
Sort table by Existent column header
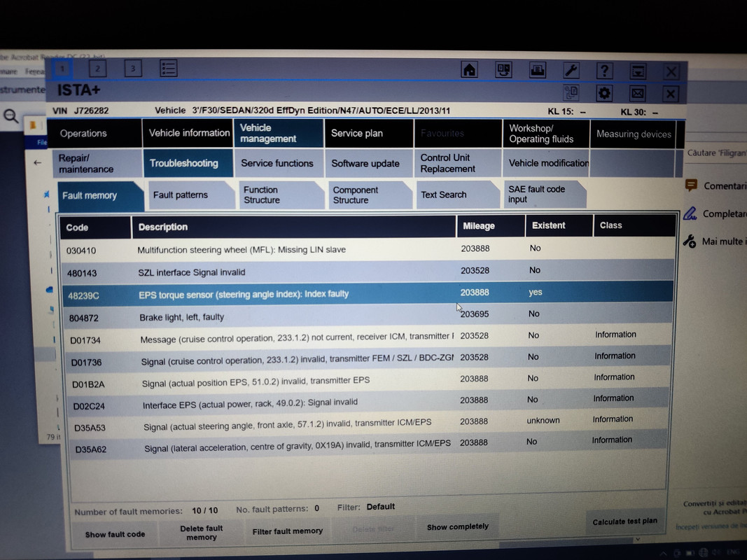point(559,225)
